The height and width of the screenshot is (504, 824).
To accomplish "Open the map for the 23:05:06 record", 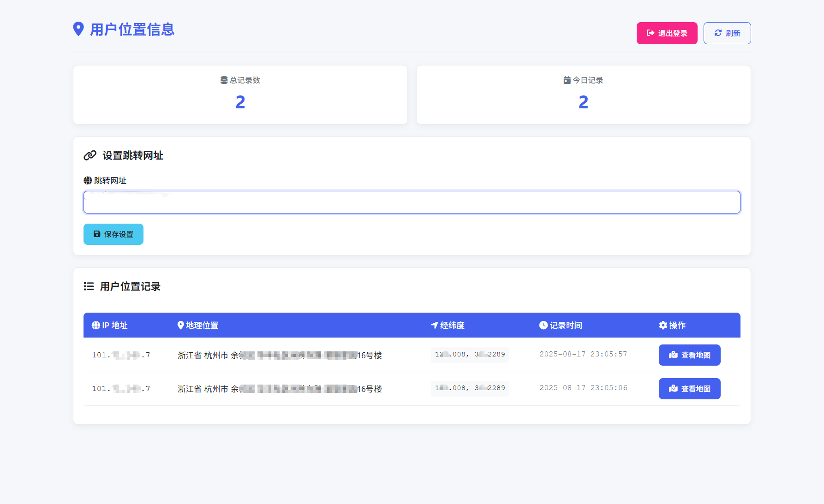I will pyautogui.click(x=689, y=388).
